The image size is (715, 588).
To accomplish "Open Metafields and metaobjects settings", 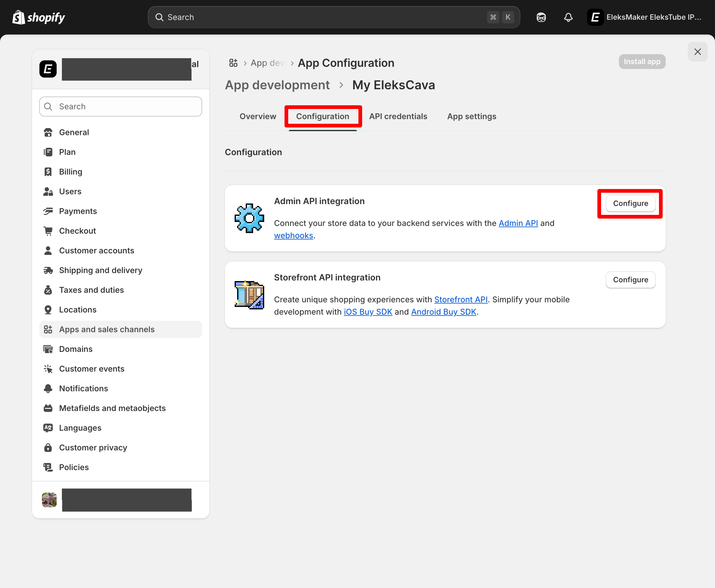I will 112,408.
